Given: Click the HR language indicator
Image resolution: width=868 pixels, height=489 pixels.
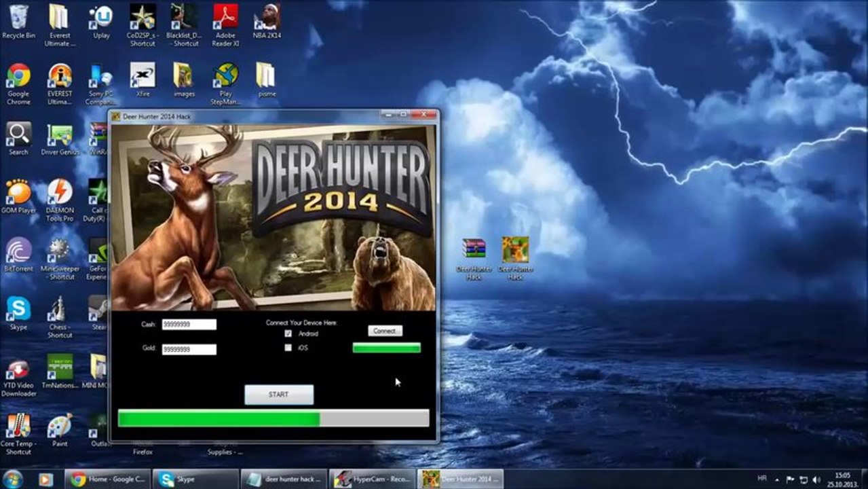Looking at the screenshot, I should [x=761, y=479].
